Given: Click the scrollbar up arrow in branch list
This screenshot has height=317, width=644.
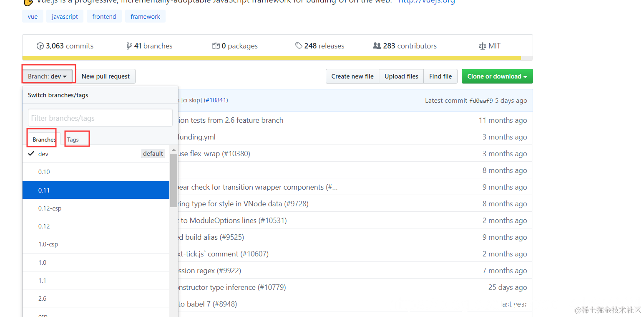Looking at the screenshot, I should pos(174,150).
